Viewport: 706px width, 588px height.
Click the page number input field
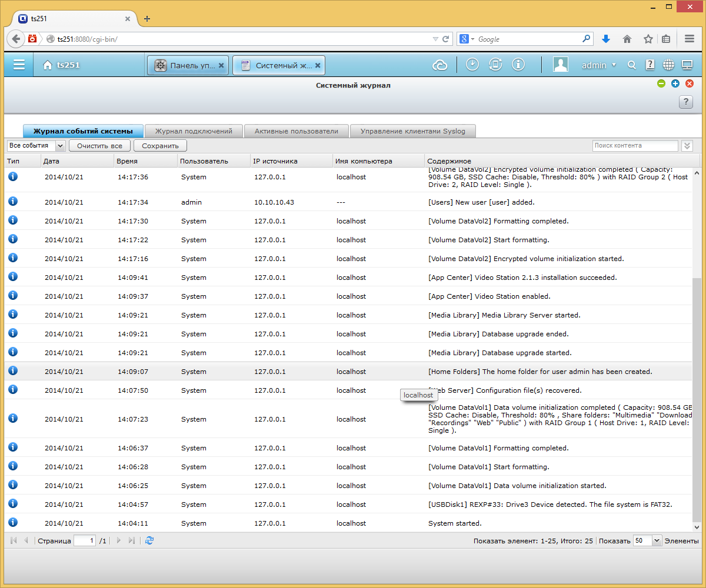(x=84, y=540)
